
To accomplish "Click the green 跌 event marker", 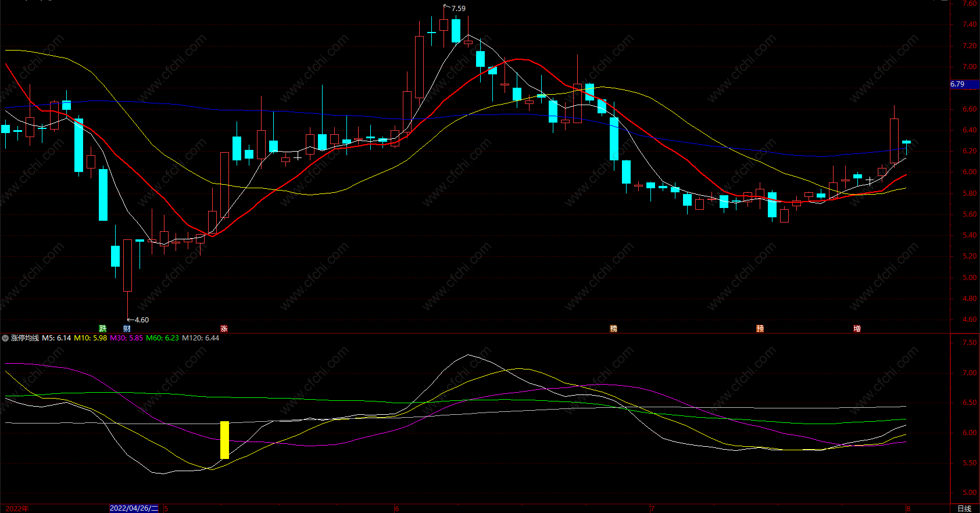I will 103,329.
